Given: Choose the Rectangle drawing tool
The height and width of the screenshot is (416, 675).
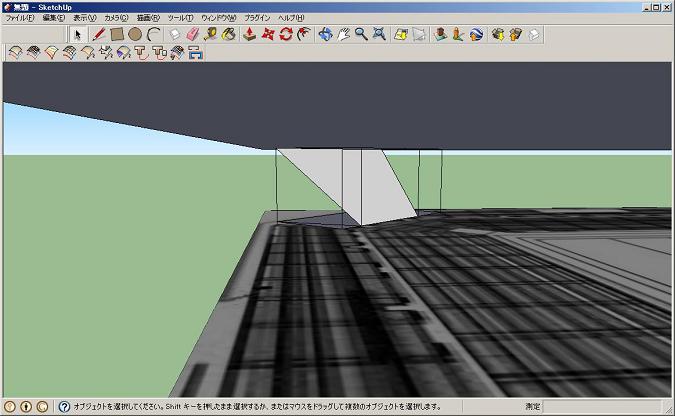Looking at the screenshot, I should (116, 35).
